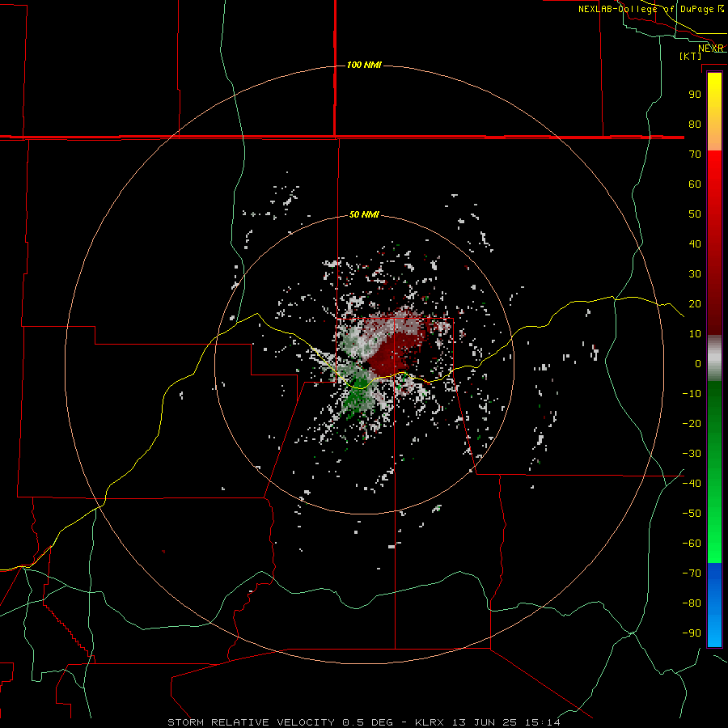Click the -10 value on velocity scale
Screen dimensions: 728x728
click(x=692, y=394)
